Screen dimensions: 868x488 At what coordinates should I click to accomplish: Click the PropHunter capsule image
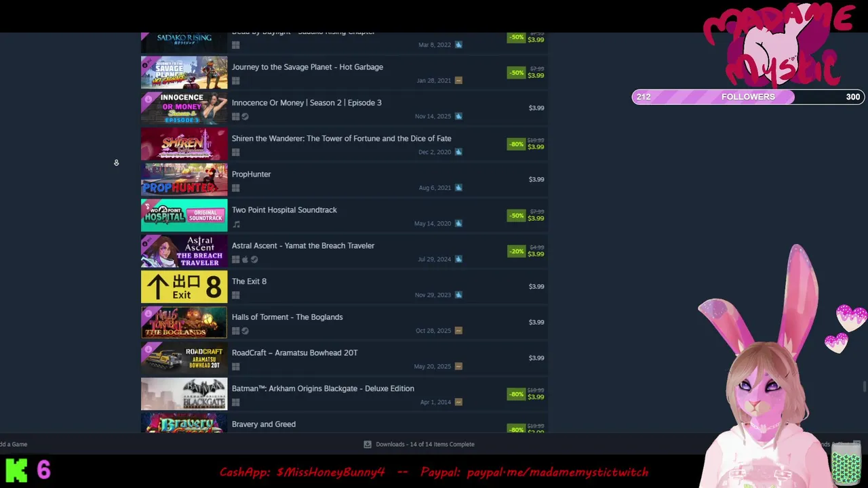tap(184, 180)
